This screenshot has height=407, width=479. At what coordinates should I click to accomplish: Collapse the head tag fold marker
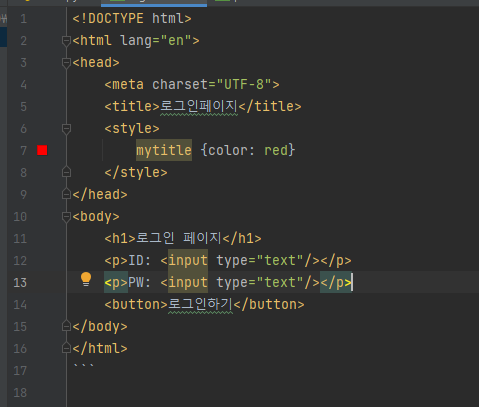click(x=66, y=63)
